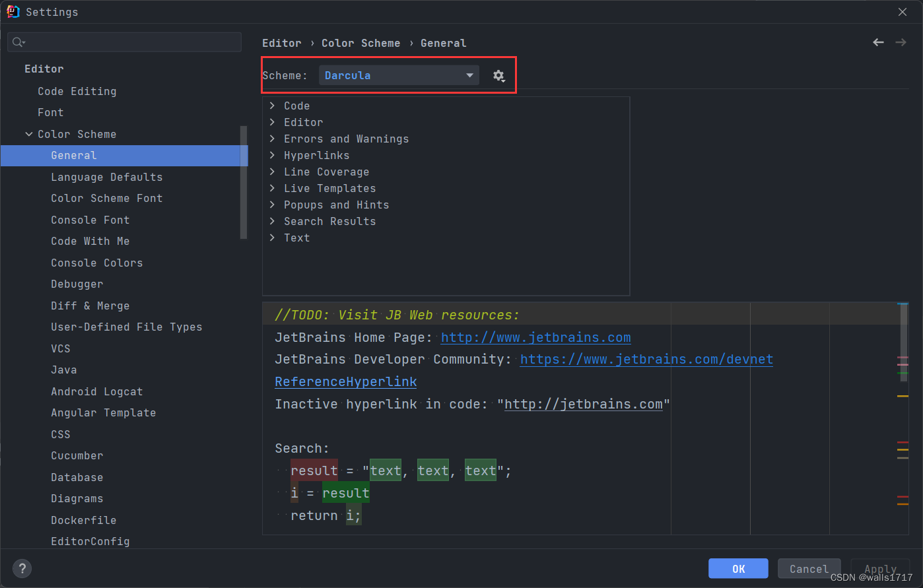Expand the Line Coverage category

(x=272, y=172)
